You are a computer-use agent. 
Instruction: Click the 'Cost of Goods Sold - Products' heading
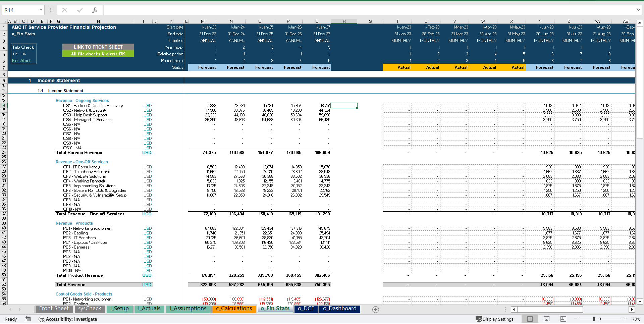84,294
